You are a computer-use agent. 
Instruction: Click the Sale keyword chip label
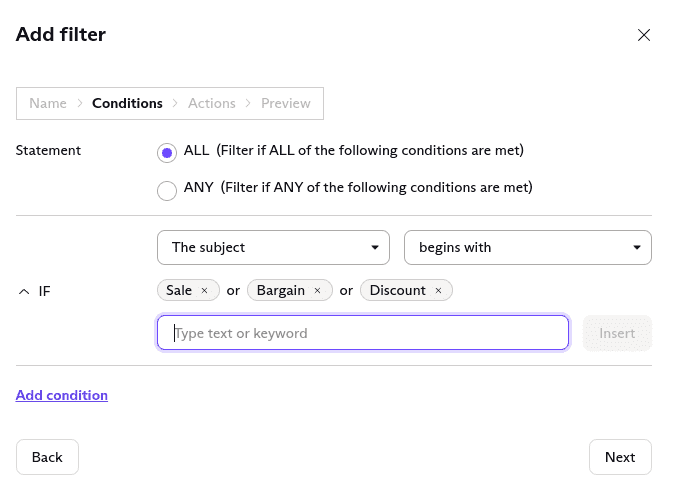179,290
